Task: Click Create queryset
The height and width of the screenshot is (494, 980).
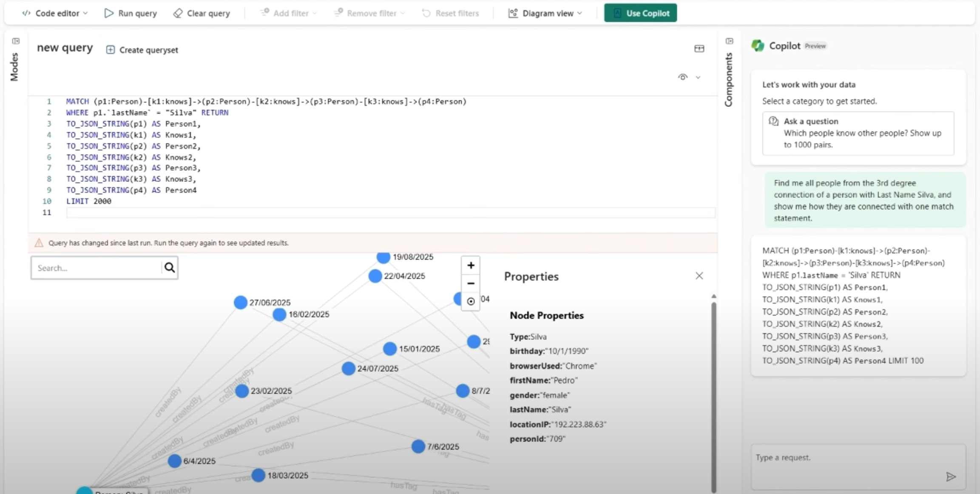Action: coord(142,50)
